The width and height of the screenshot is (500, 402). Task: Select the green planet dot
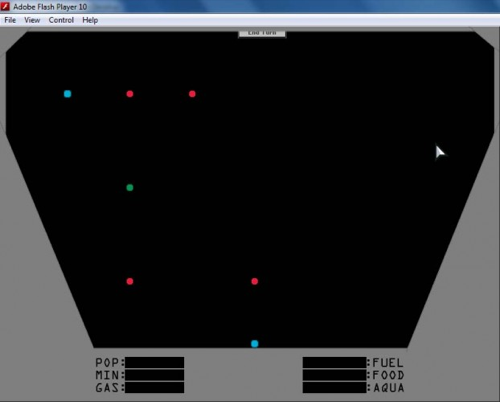(130, 188)
